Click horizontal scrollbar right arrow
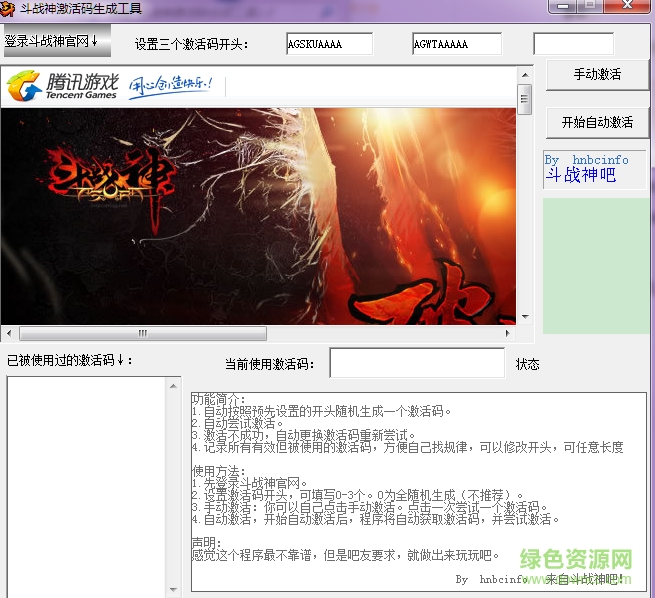The width and height of the screenshot is (655, 598). click(x=508, y=333)
